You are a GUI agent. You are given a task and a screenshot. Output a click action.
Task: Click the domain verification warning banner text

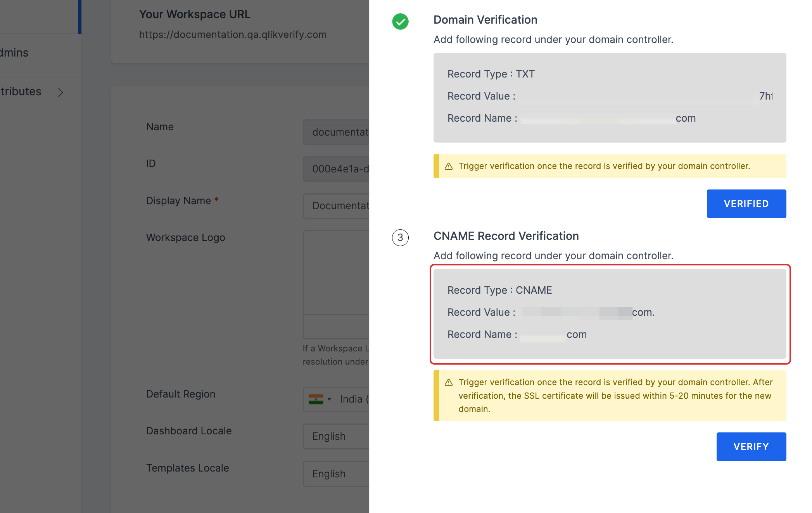coord(604,166)
